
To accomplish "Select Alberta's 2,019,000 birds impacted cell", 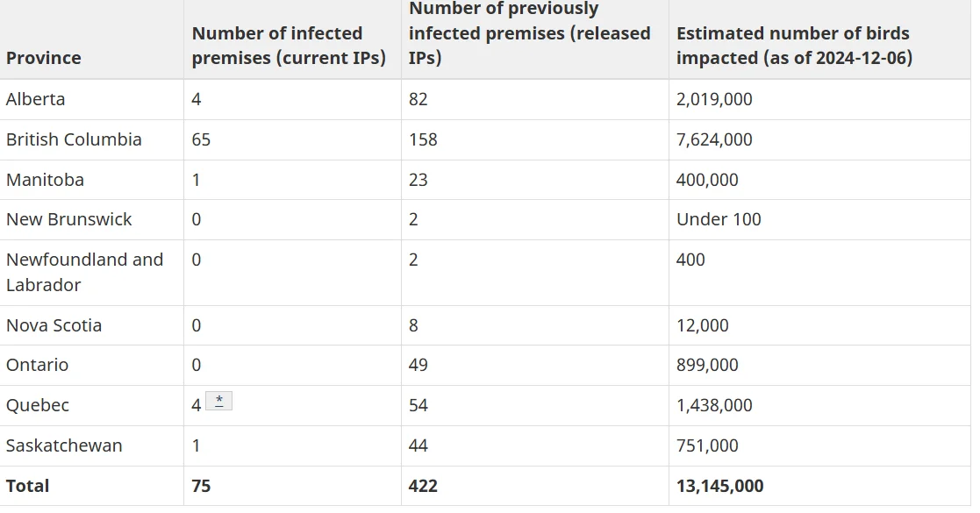I will pyautogui.click(x=714, y=99).
